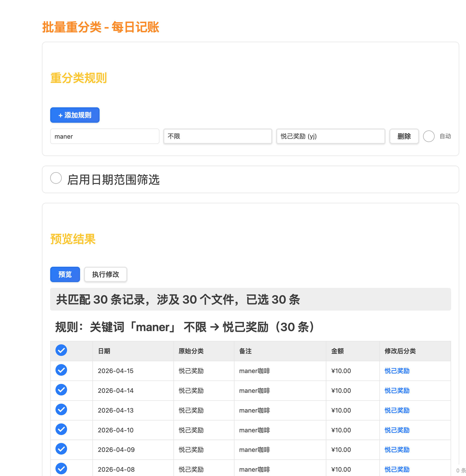The width and height of the screenshot is (466, 476).
Task: Open 悦己奖励 link on the 2026-04-15 row
Action: [397, 371]
